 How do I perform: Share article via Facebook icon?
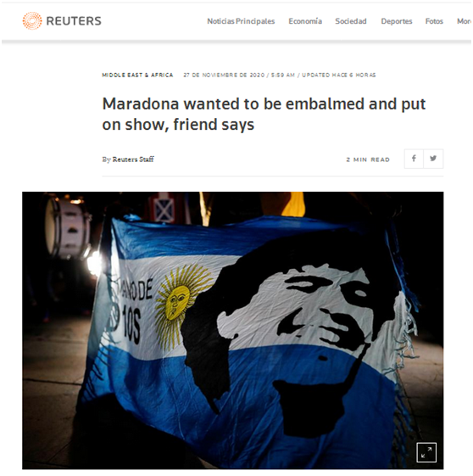point(414,159)
